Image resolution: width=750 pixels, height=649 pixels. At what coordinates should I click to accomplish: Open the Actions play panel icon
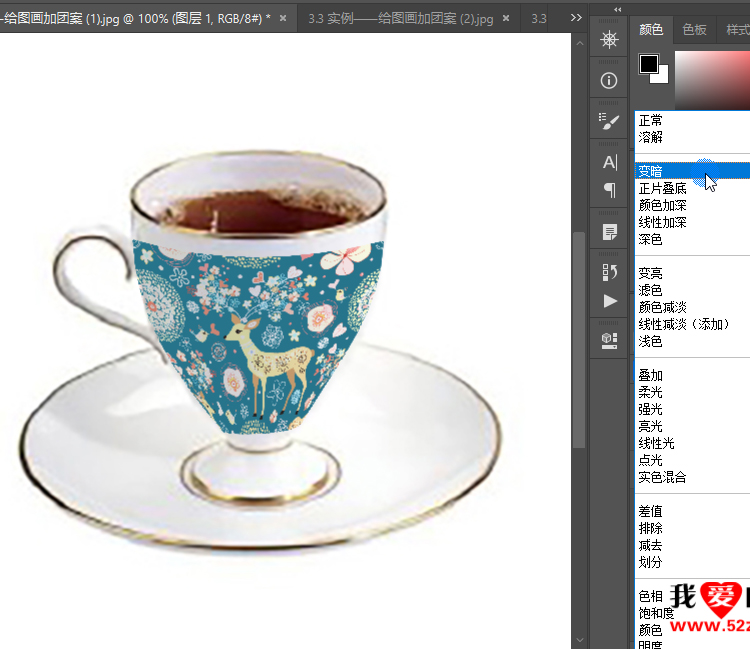click(x=610, y=301)
